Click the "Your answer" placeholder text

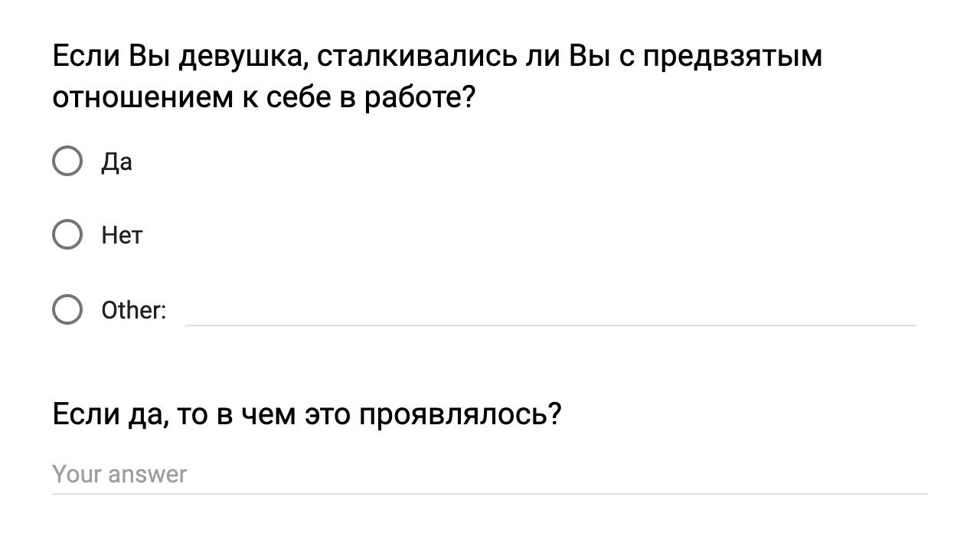tap(119, 475)
